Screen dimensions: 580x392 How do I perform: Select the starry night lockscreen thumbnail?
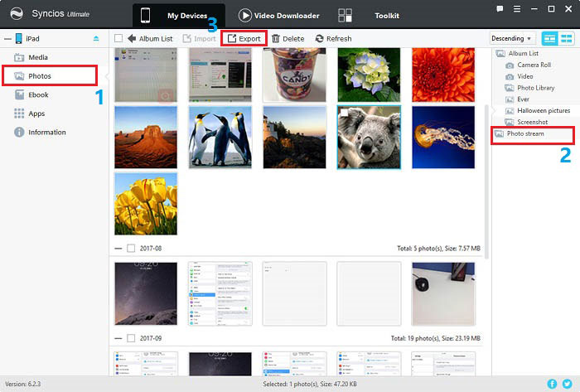146,293
